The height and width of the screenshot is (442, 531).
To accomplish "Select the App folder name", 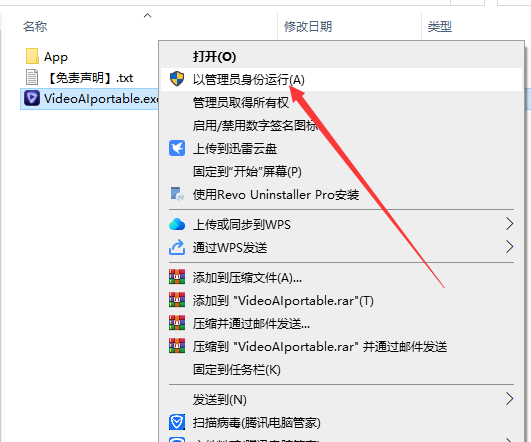I will (56, 57).
